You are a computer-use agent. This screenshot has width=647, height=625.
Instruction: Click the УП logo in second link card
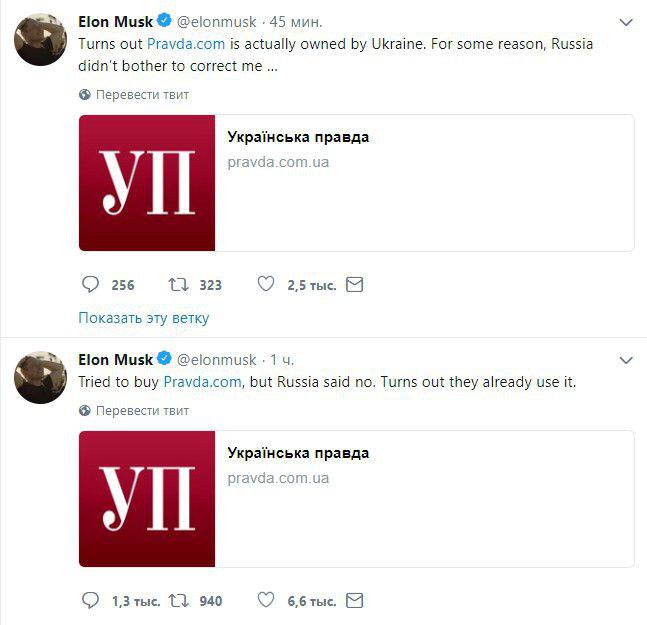(147, 499)
